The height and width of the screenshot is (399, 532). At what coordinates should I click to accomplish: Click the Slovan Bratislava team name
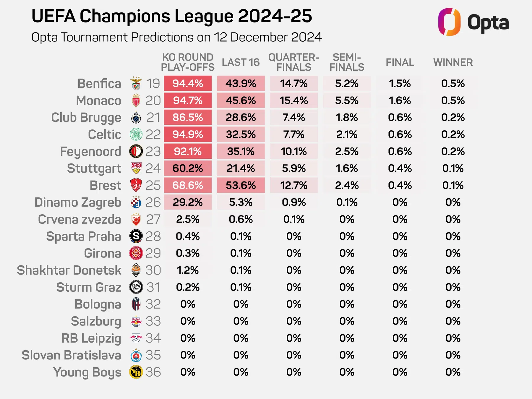tap(72, 355)
